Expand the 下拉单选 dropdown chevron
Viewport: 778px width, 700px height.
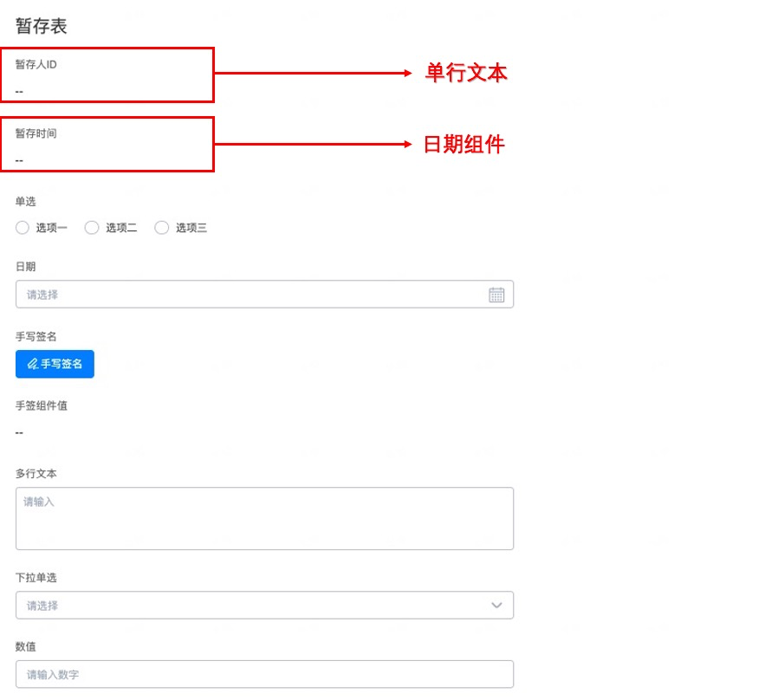tap(496, 606)
